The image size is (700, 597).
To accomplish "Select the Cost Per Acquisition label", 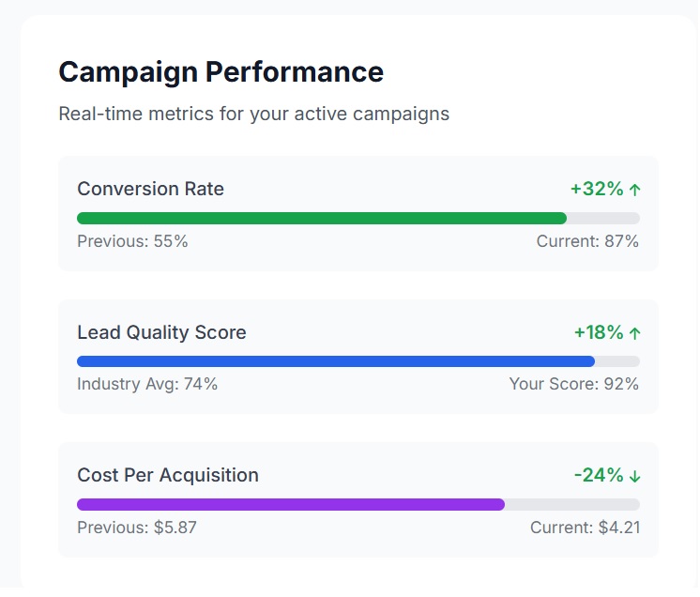I will 168,475.
